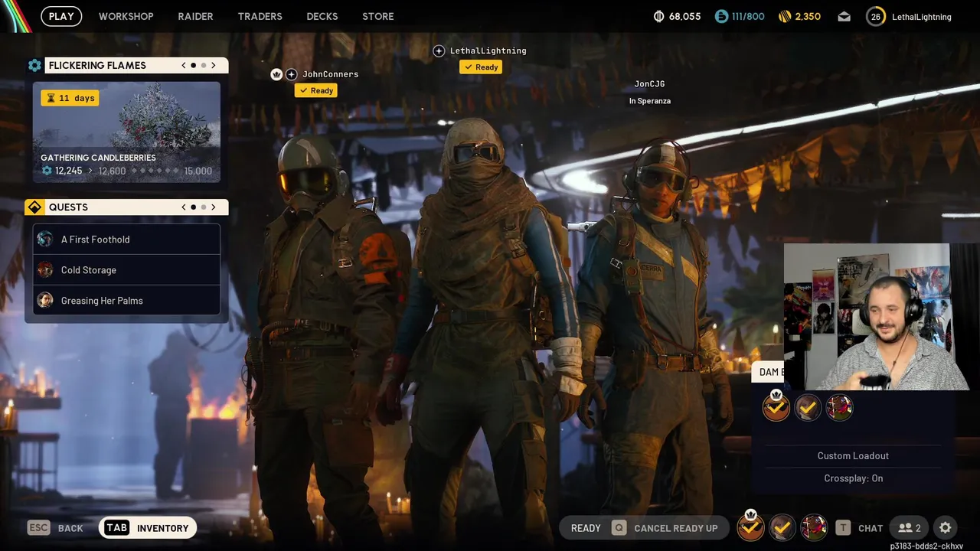Click the DAM map label tooltip
980x551 pixels.
[x=769, y=372]
